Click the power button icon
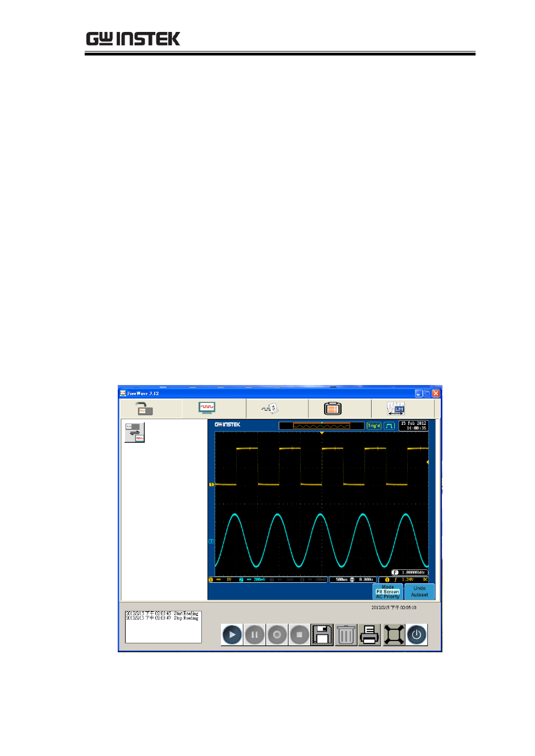The height and width of the screenshot is (756, 535). click(x=417, y=635)
